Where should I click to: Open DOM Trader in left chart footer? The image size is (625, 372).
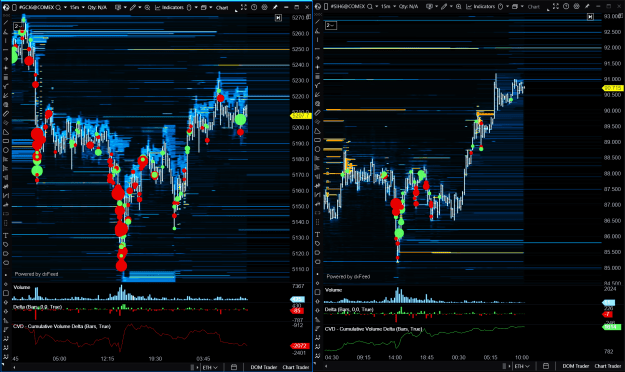tap(263, 367)
